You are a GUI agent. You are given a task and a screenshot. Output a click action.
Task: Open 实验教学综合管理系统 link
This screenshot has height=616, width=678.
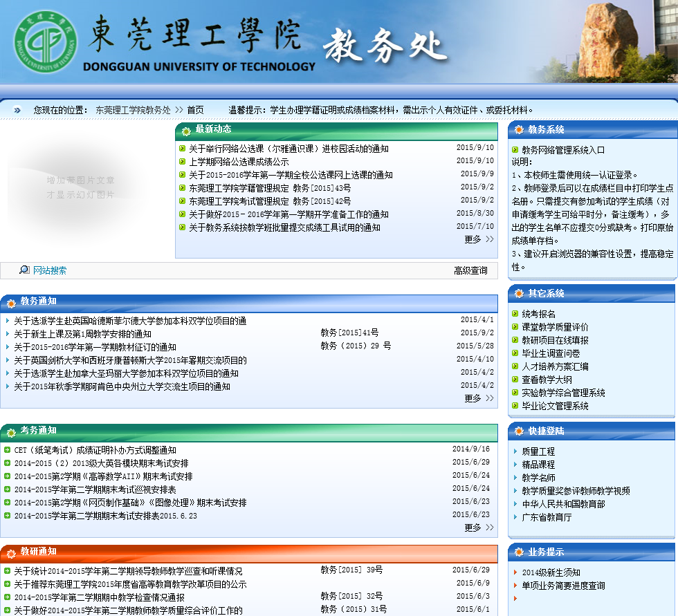click(563, 393)
